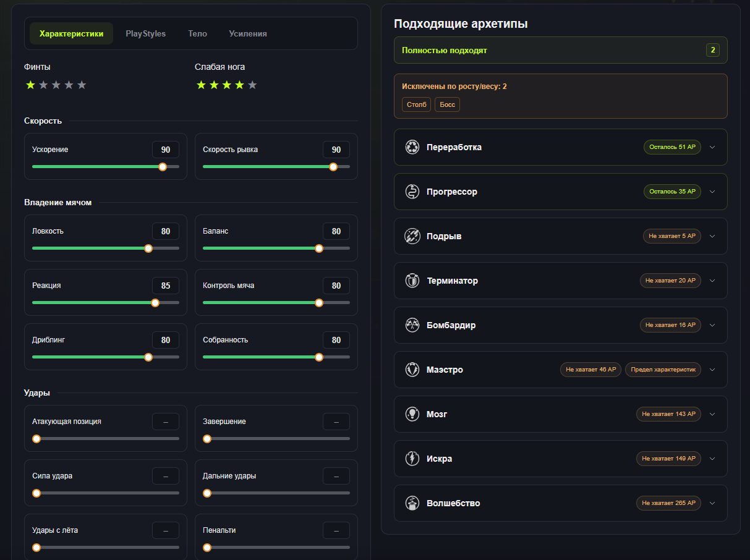Set Финты rating to three stars

pyautogui.click(x=56, y=85)
